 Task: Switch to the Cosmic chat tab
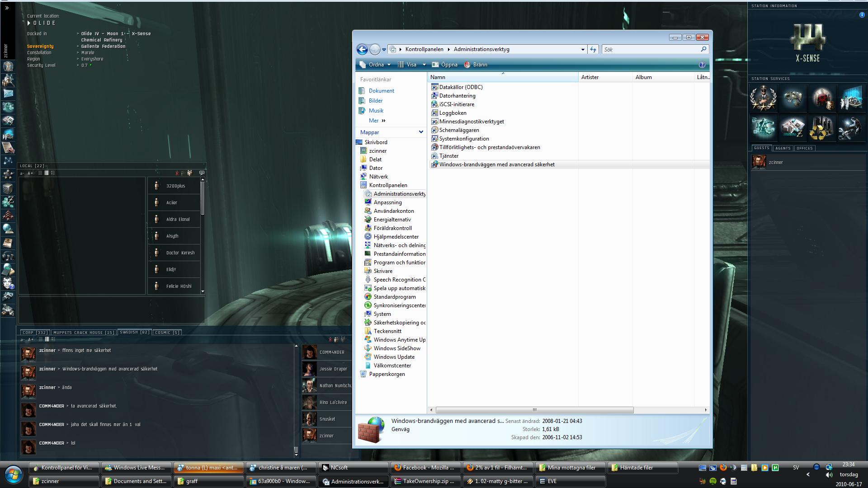click(x=167, y=333)
